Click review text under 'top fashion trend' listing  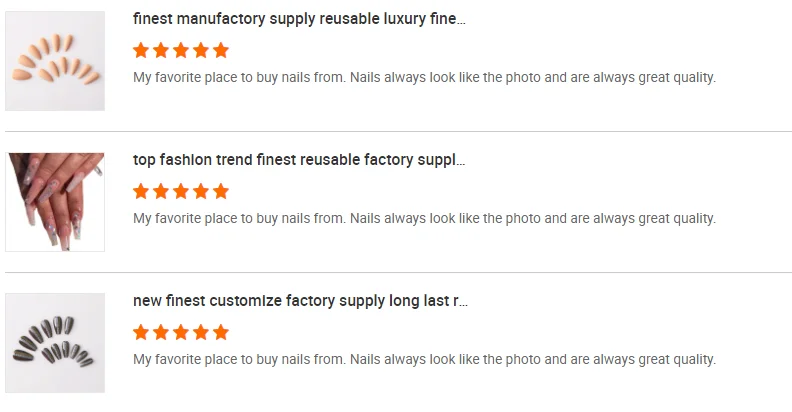pos(424,218)
